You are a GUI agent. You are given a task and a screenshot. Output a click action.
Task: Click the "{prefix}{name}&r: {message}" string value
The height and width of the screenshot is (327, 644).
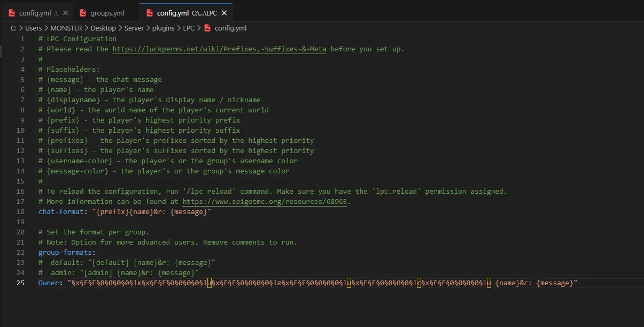click(x=152, y=212)
